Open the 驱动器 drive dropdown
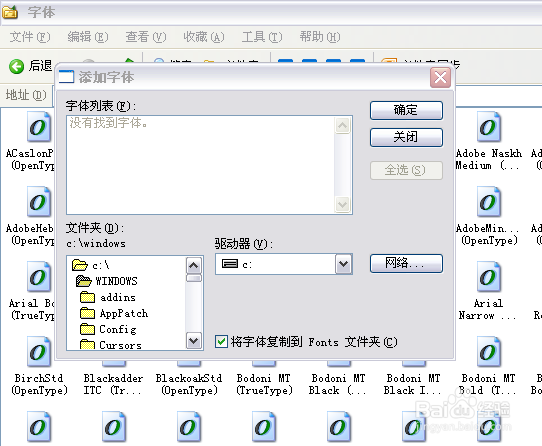 [x=343, y=264]
